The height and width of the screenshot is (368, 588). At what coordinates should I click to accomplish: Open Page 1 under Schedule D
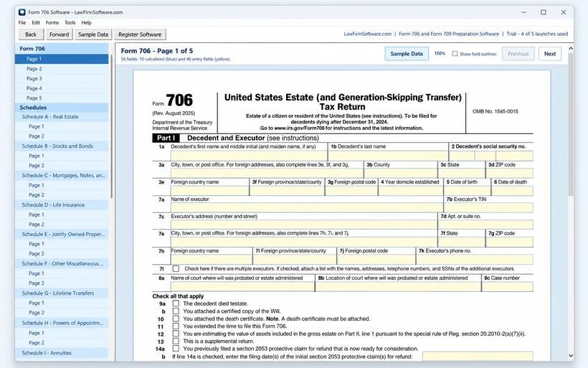[62, 214]
